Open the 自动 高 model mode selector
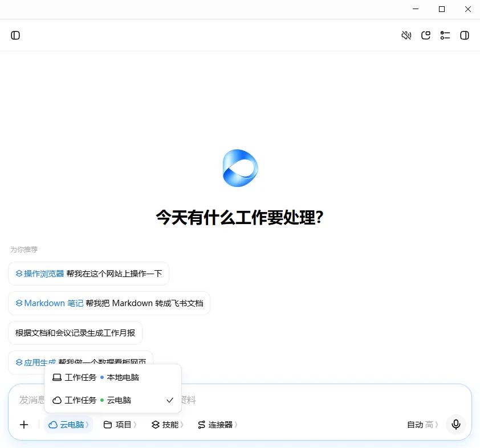 (422, 425)
